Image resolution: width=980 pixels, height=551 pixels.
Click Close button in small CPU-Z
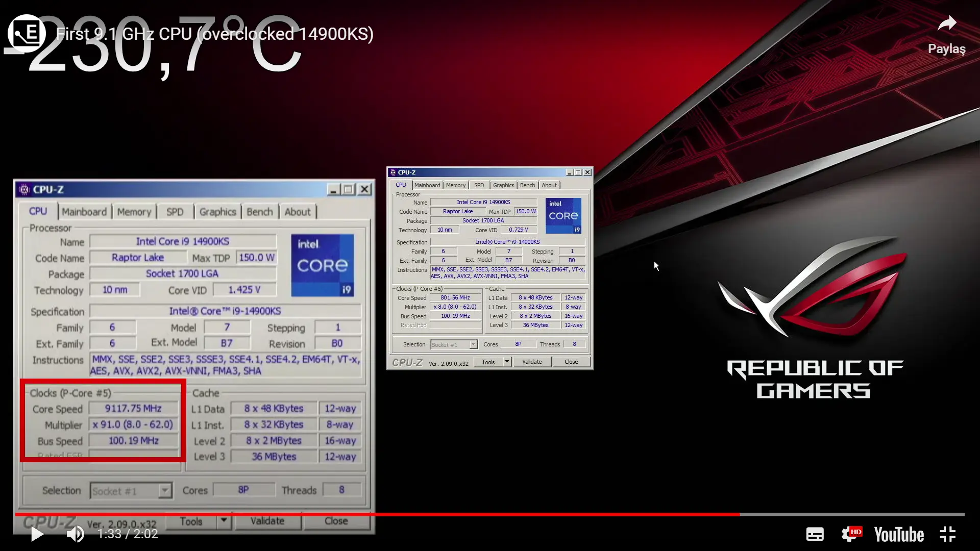(x=571, y=362)
